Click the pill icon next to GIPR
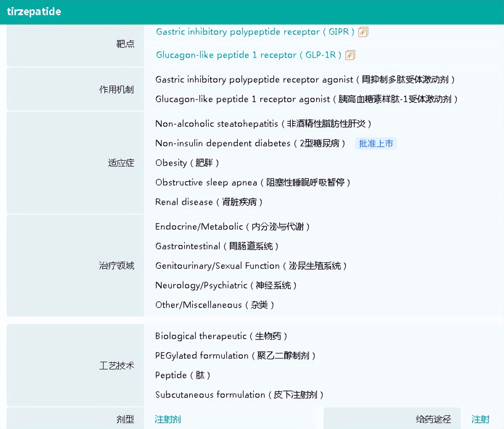 364,32
